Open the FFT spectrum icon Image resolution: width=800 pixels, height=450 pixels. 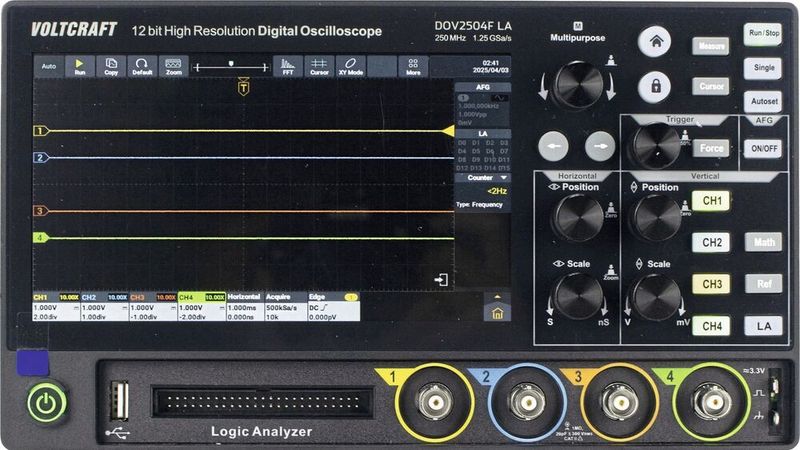[288, 66]
